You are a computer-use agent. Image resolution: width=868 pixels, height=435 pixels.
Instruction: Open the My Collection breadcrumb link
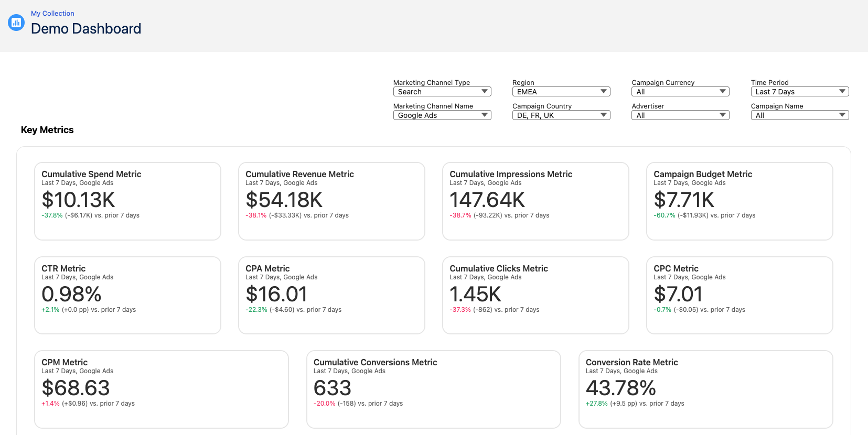click(52, 14)
